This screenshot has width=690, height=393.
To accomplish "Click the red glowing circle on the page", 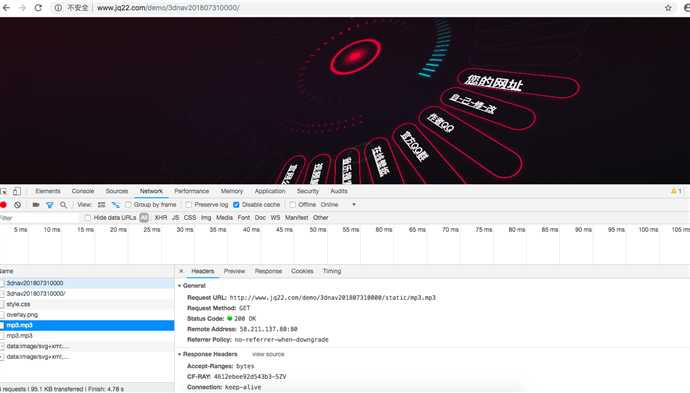I will pos(355,57).
